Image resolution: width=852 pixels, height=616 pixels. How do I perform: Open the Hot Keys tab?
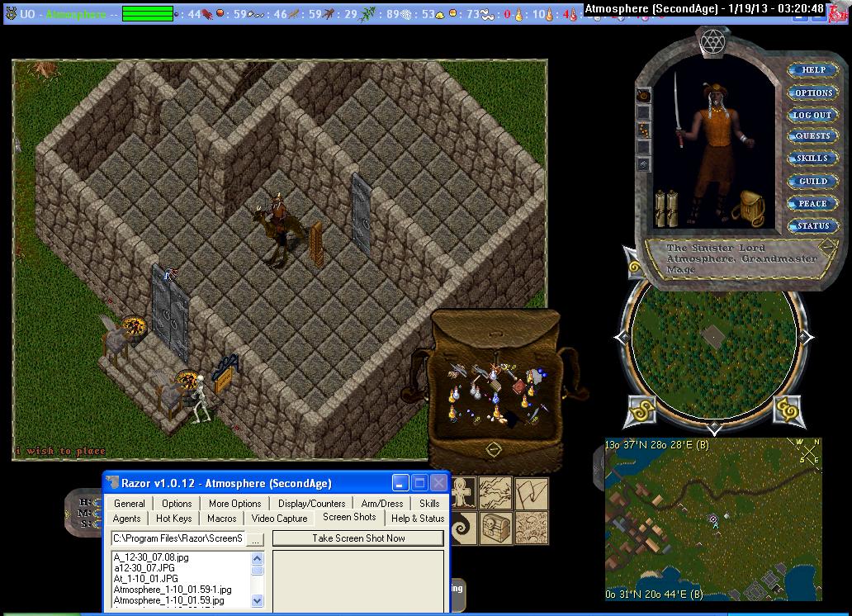point(174,519)
